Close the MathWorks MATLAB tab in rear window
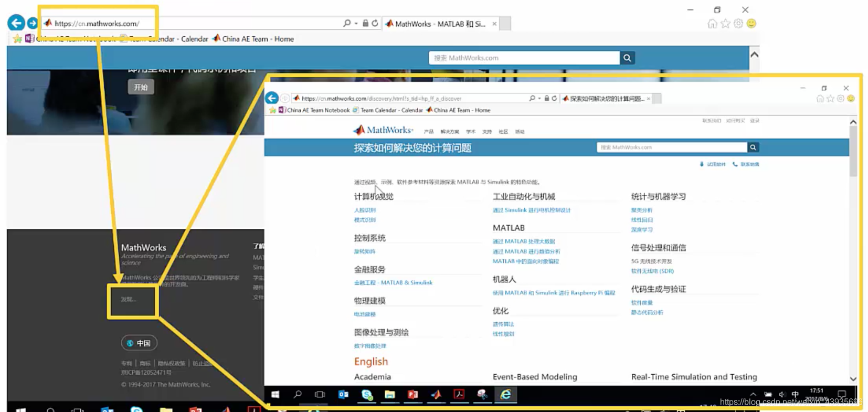Viewport: 868px width, 412px height. (494, 24)
